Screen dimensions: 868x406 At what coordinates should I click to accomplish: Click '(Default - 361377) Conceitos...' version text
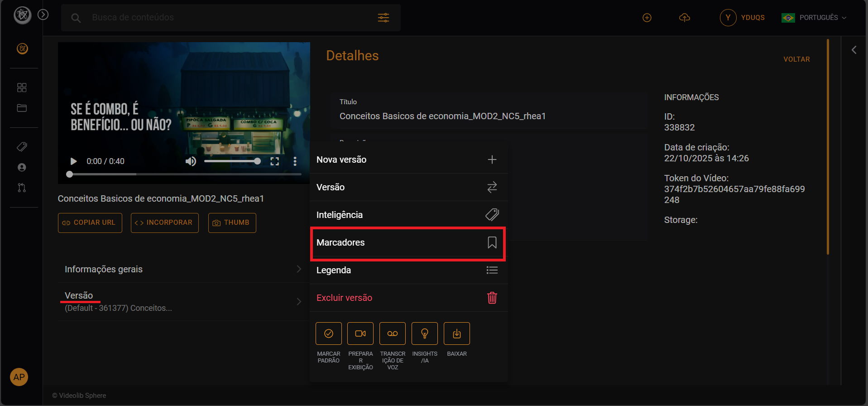click(118, 308)
